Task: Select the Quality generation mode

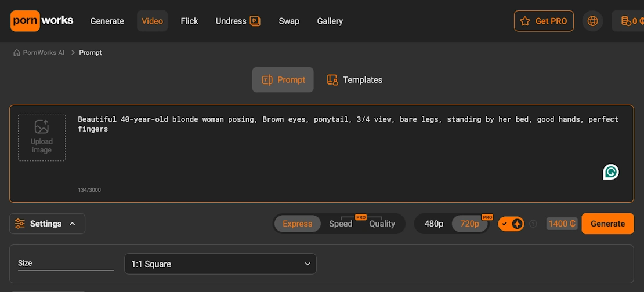Action: coord(382,224)
